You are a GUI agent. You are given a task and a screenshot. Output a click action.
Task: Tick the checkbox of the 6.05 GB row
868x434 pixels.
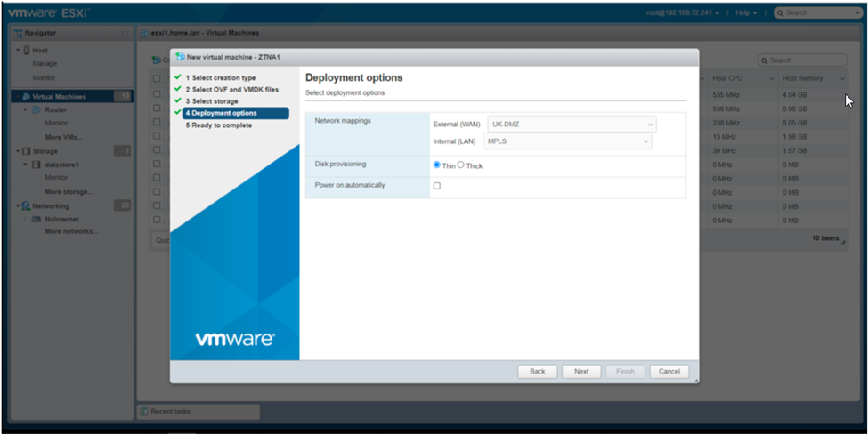pyautogui.click(x=157, y=122)
